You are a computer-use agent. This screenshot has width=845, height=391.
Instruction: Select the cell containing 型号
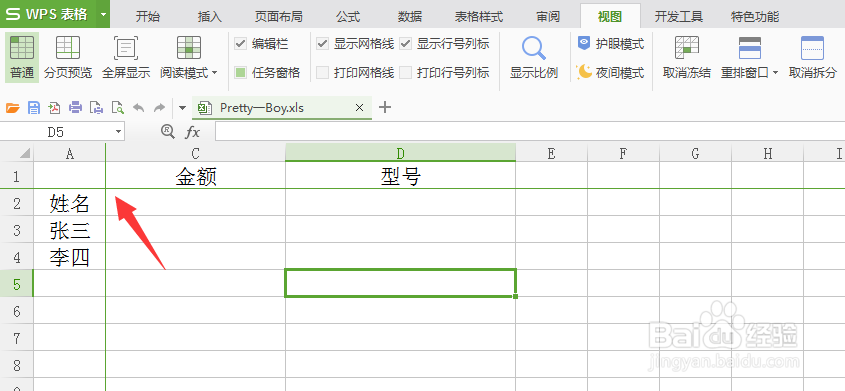[x=400, y=176]
